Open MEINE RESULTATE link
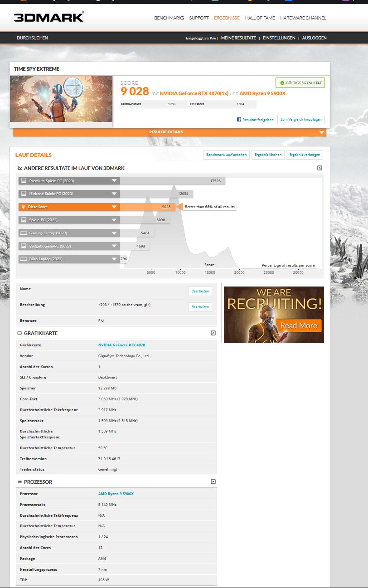The width and height of the screenshot is (368, 588). (238, 38)
